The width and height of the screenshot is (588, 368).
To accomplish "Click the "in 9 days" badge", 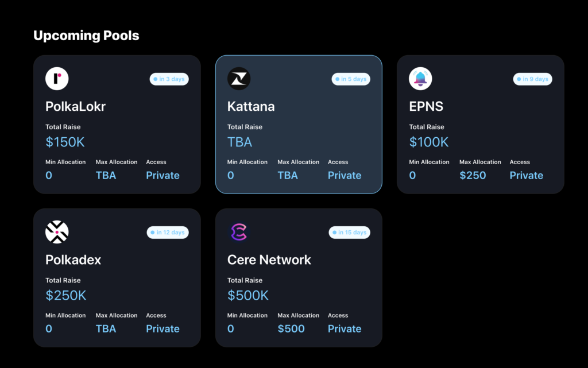I will tap(532, 79).
